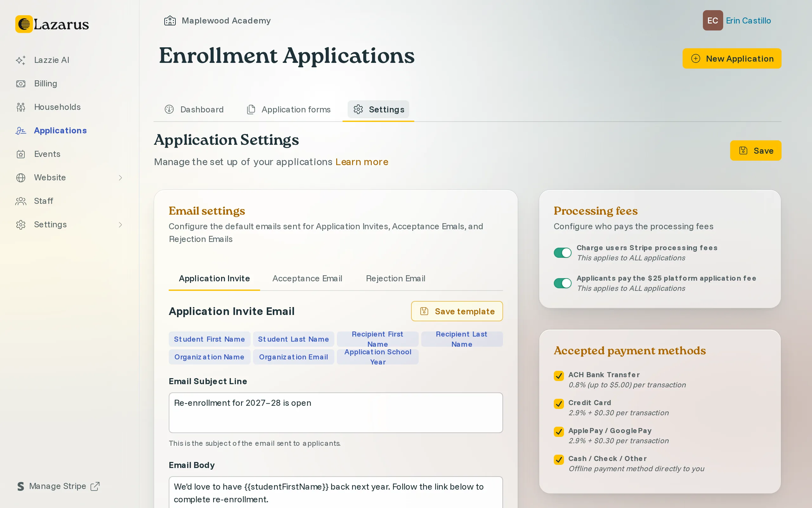
Task: Click the Events calendar icon
Action: tap(21, 154)
